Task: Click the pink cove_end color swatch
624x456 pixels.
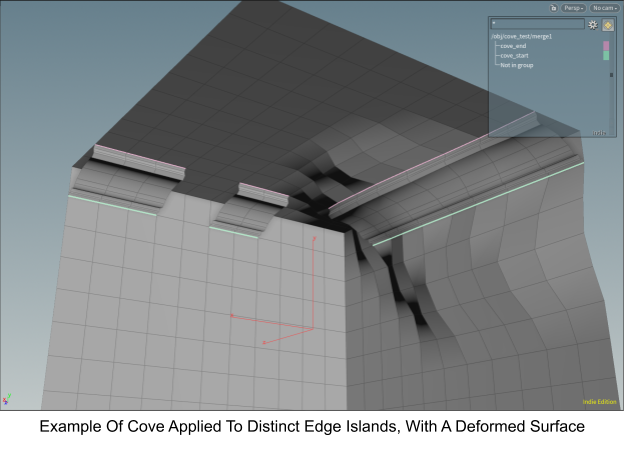Action: coord(605,46)
